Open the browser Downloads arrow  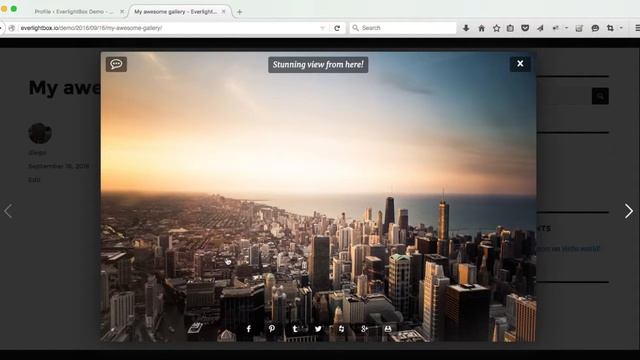click(466, 28)
